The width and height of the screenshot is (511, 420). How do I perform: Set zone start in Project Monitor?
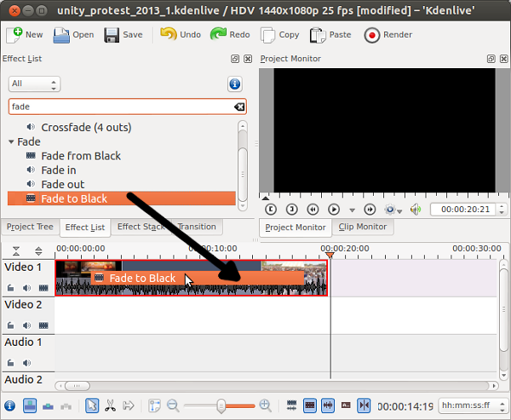click(x=271, y=209)
